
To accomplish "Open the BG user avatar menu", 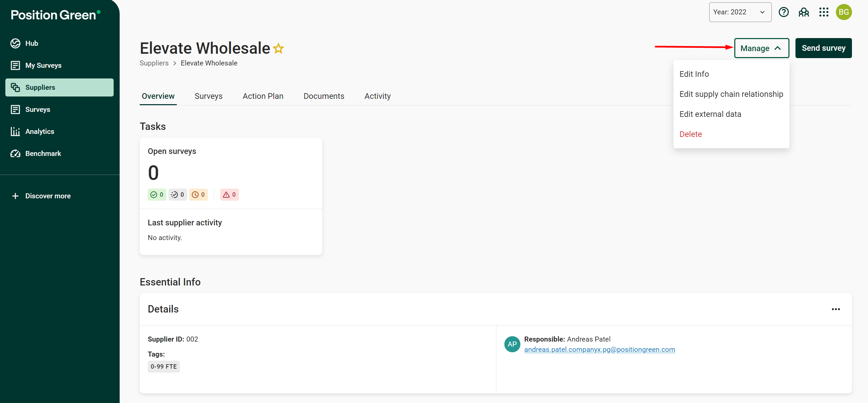I will 843,12.
